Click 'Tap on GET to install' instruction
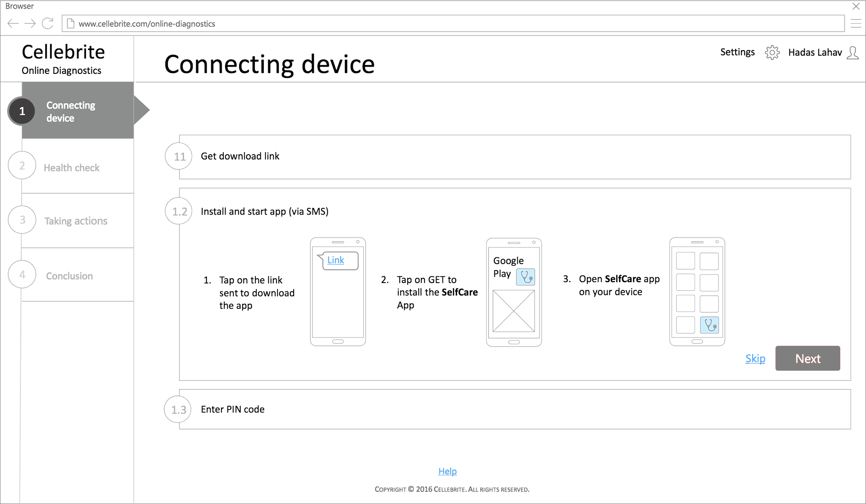Image resolution: width=866 pixels, height=504 pixels. 437,292
